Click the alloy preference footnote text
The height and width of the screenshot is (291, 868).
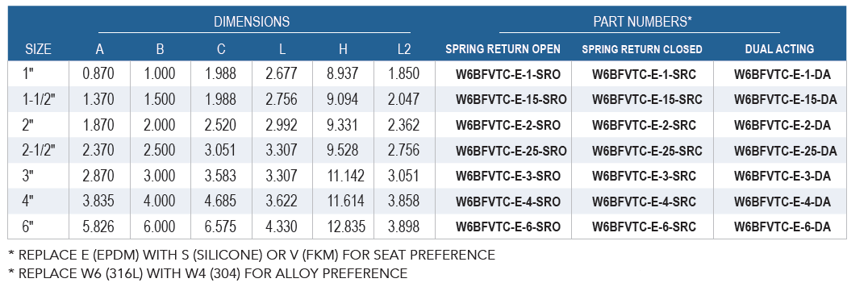coord(207,273)
